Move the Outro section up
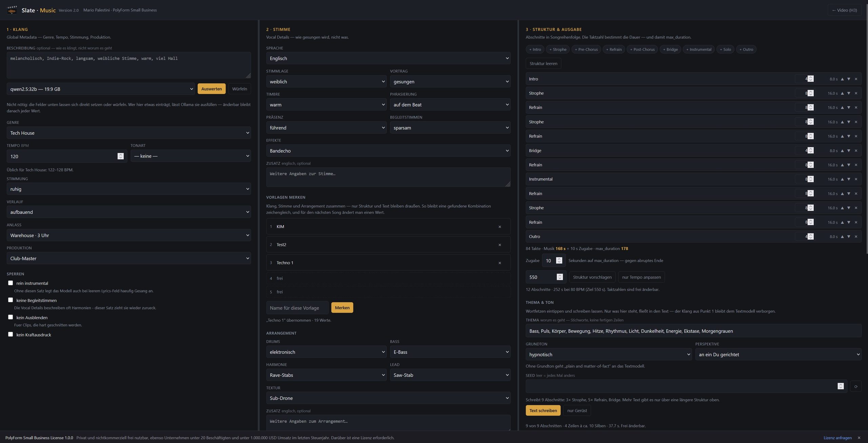The image size is (868, 443). click(842, 237)
